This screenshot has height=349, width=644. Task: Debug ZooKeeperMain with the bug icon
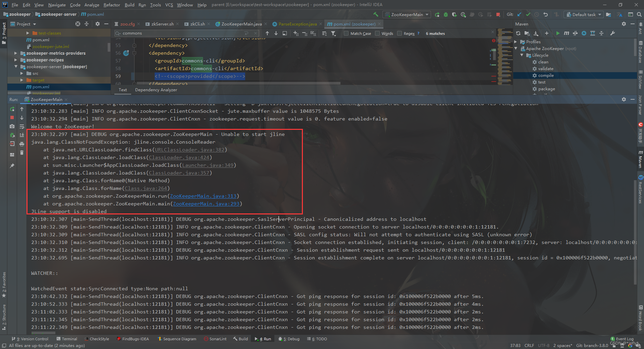coord(446,14)
